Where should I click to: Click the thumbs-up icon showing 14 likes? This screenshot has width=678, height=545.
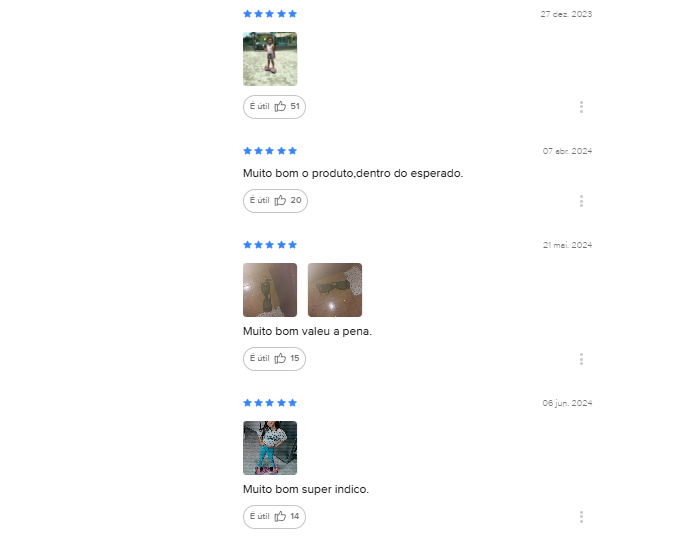tap(280, 516)
